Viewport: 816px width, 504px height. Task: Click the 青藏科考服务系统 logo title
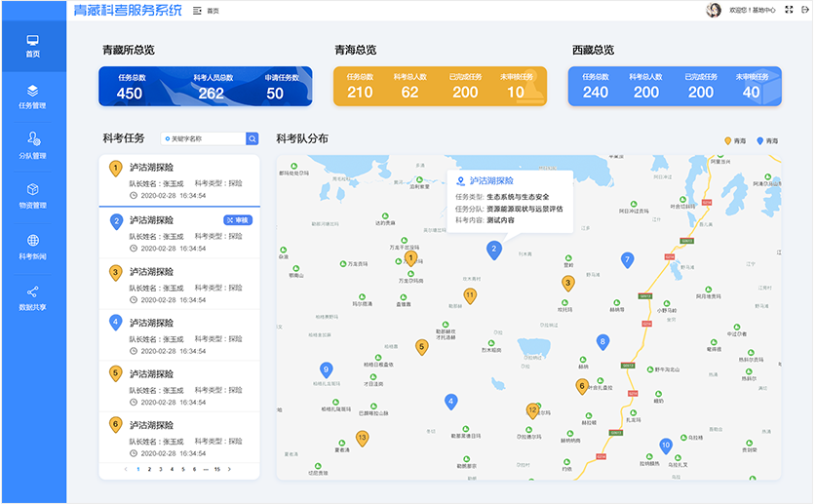click(x=128, y=11)
